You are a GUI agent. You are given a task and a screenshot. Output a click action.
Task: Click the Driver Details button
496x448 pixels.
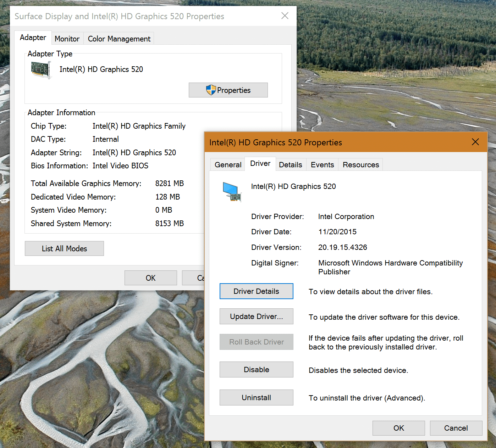[x=257, y=291]
